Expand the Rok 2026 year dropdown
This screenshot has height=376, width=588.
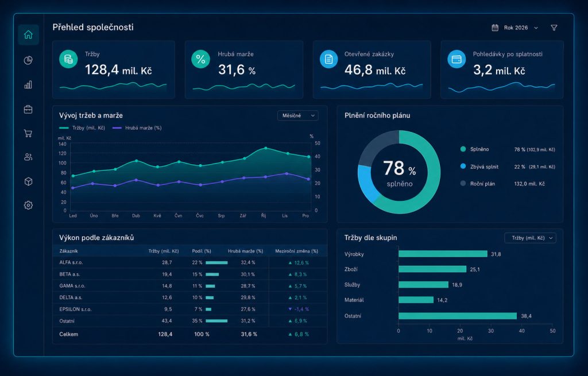point(521,28)
